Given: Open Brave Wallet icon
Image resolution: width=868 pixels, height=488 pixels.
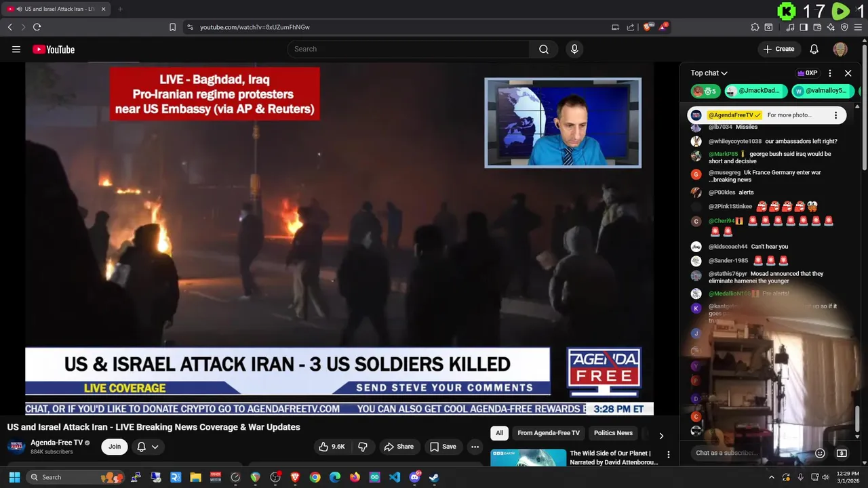Looking at the screenshot, I should point(817,27).
